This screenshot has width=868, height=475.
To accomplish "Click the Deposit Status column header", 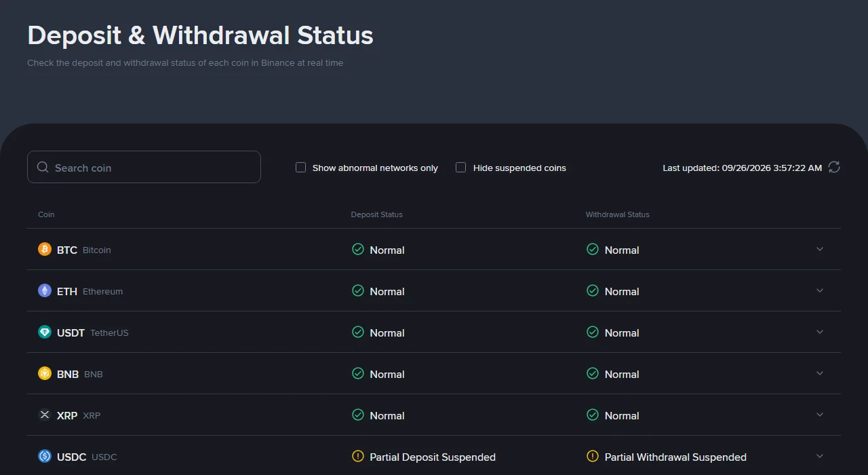I will [x=377, y=214].
